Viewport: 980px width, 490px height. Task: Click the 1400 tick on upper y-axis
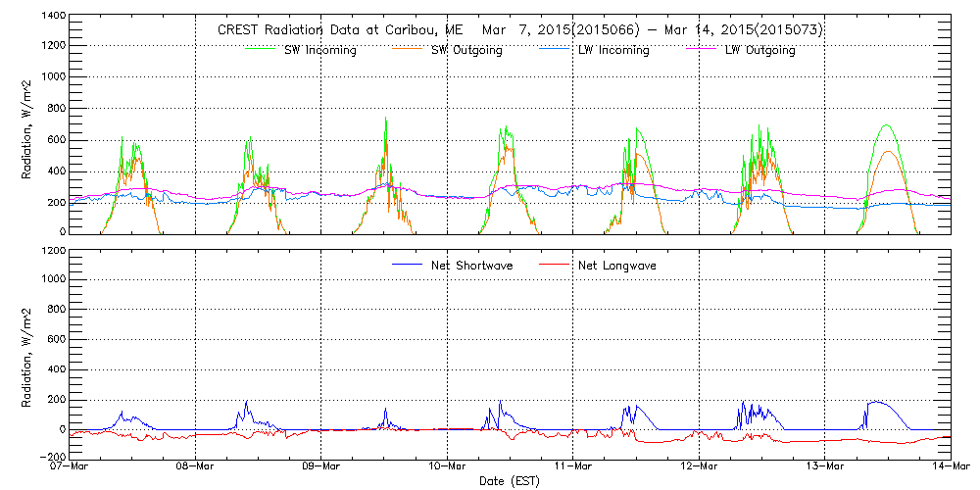coord(51,18)
